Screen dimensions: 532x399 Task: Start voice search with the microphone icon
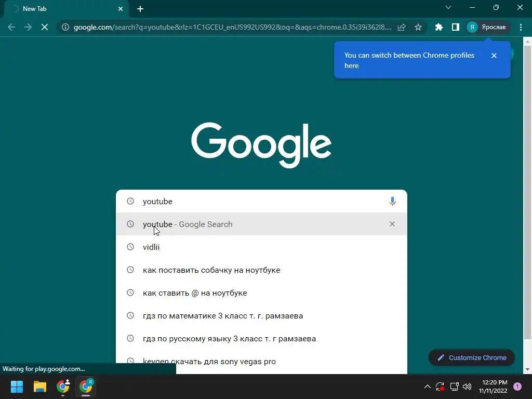point(392,201)
